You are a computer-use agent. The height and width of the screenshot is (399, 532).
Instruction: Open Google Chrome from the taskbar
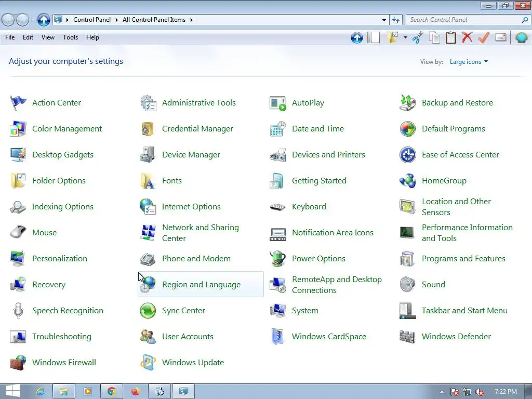click(111, 392)
